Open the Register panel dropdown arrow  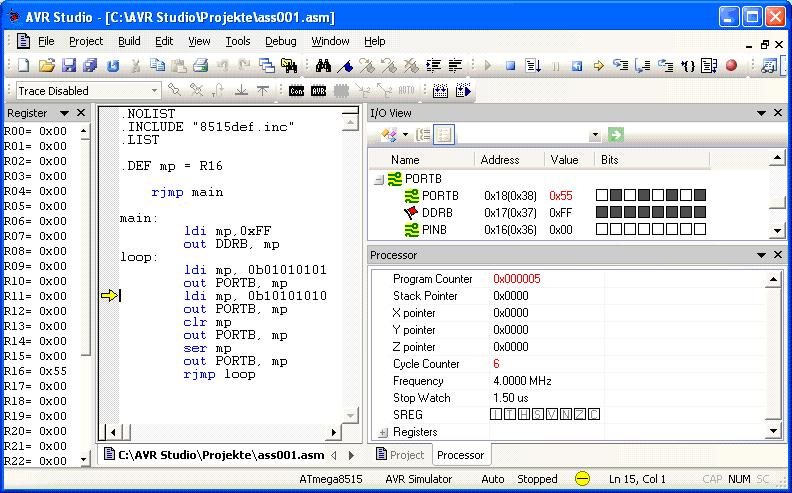[64, 113]
